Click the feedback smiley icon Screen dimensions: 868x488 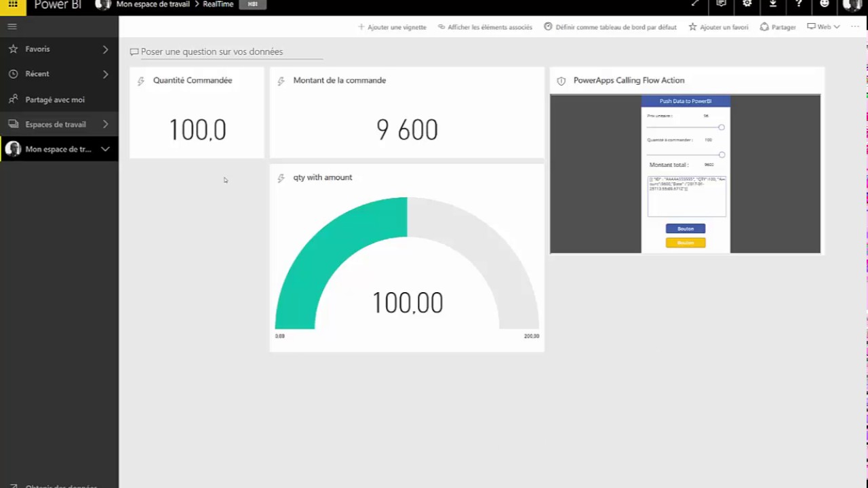click(825, 4)
